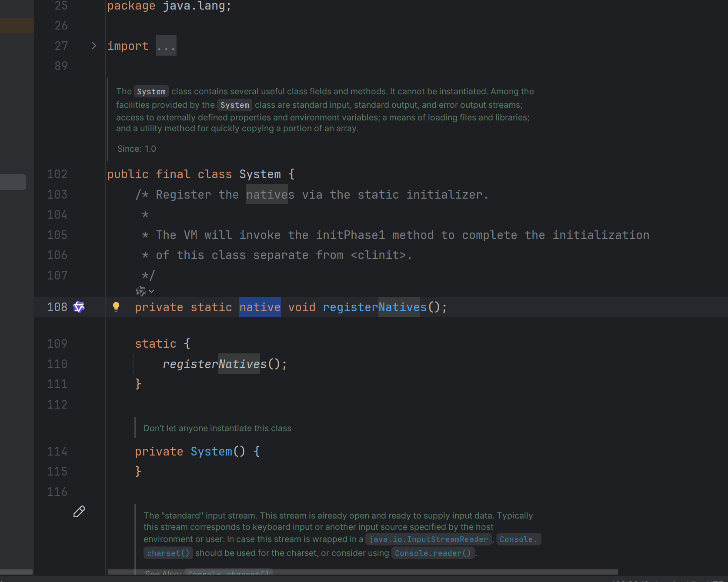This screenshot has height=582, width=728.
Task: Click the yellow lightbulb intention icon
Action: [x=116, y=307]
